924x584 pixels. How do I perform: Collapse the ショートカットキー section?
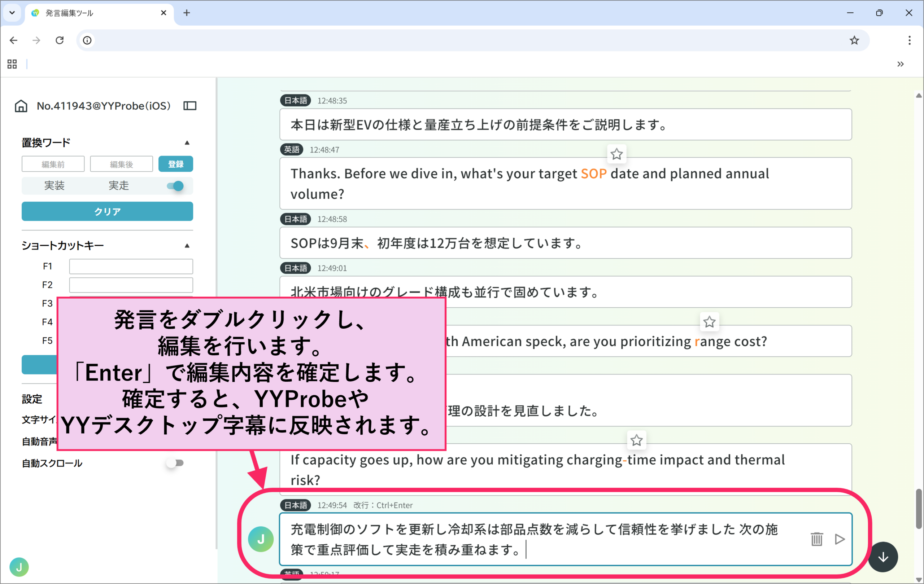187,245
